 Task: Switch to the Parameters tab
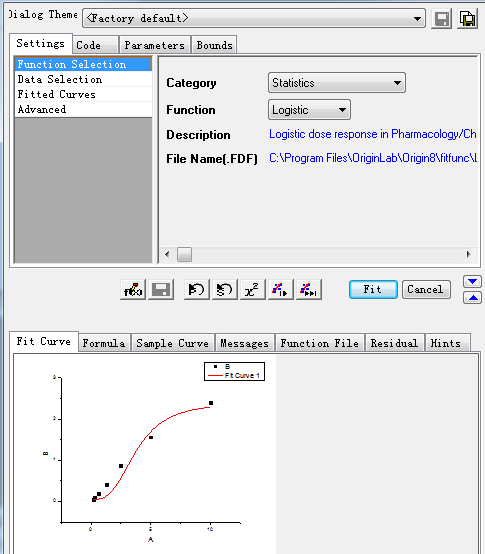[154, 45]
